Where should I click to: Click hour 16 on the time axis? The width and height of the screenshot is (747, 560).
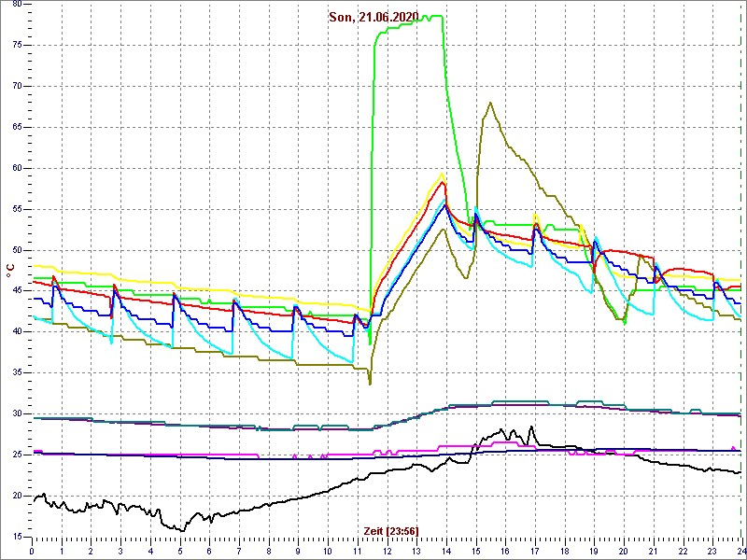click(505, 550)
